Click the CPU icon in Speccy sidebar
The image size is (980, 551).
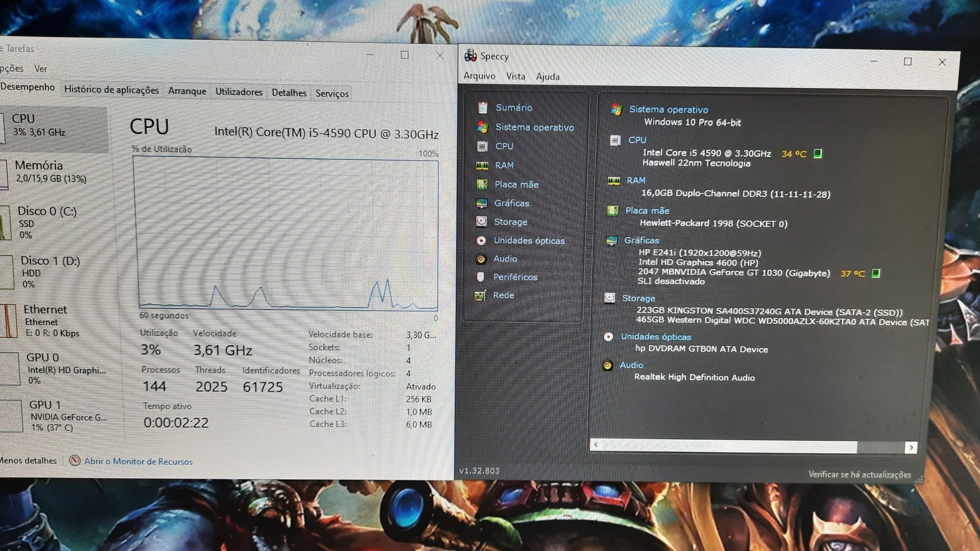click(x=483, y=145)
